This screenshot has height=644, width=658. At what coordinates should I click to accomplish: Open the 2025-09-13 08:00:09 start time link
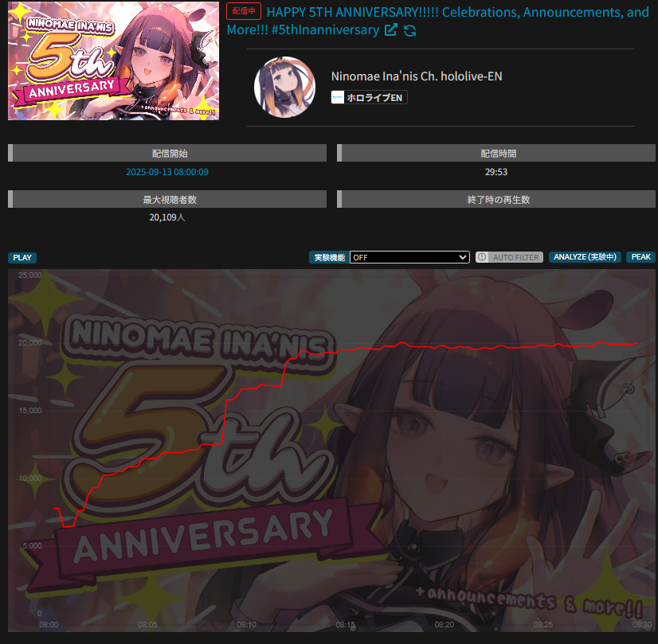click(x=167, y=172)
